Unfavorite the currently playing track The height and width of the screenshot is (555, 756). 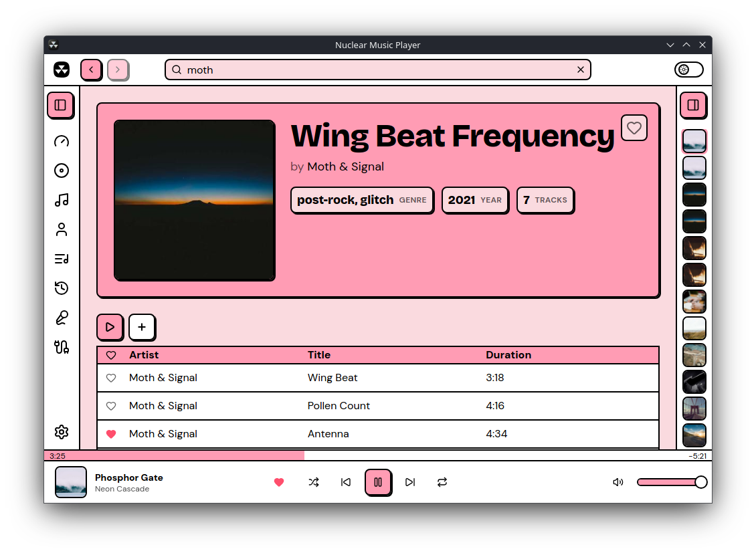(279, 482)
